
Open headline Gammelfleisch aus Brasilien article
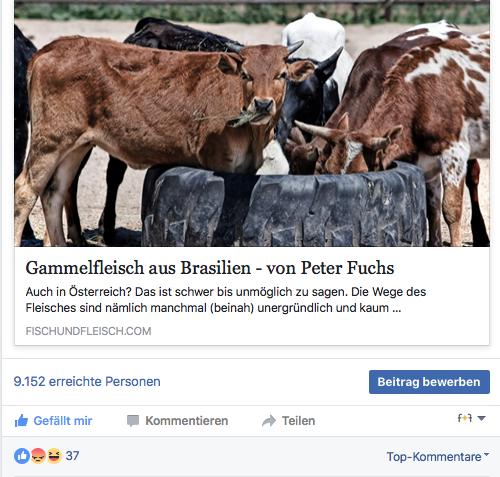coord(210,268)
